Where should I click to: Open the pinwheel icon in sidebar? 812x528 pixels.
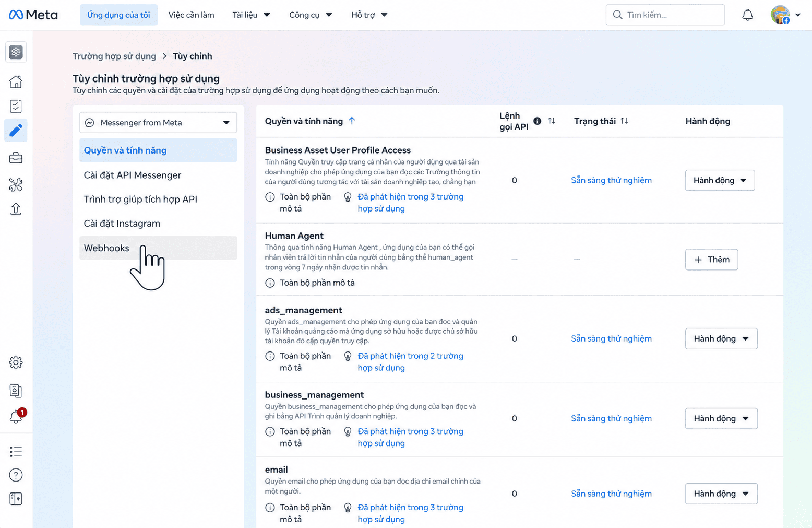click(16, 184)
